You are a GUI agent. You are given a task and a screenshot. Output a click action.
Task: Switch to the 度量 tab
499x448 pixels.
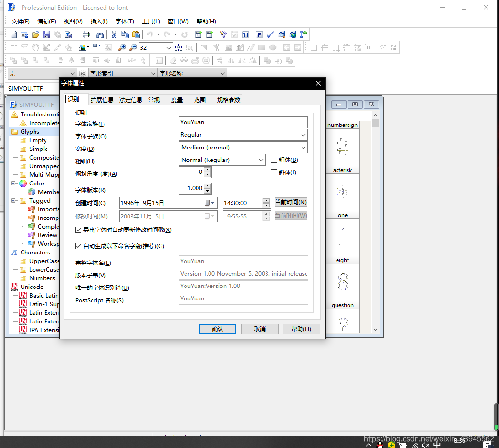coord(177,100)
